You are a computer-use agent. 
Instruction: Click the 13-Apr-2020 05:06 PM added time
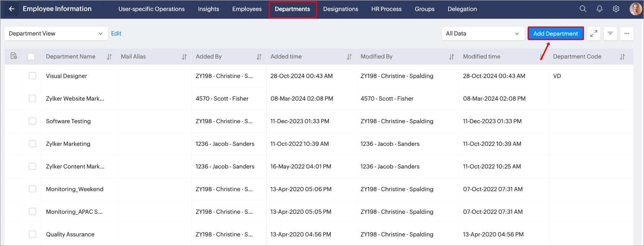tap(301, 189)
